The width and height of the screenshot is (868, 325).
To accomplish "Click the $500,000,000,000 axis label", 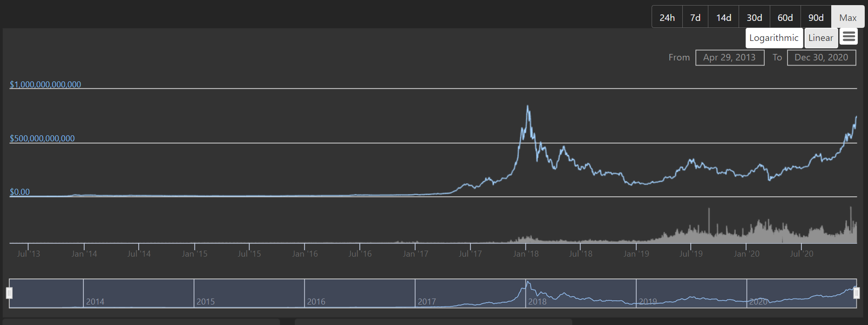I will coord(42,139).
